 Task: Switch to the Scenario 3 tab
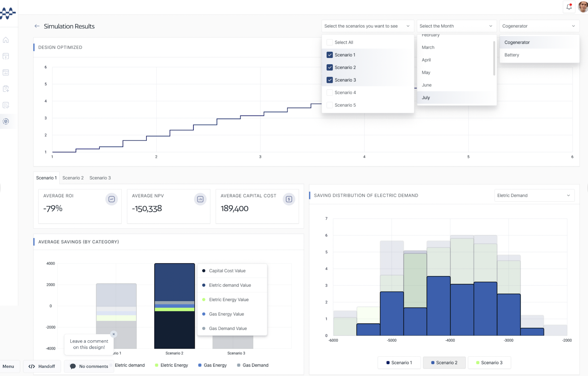point(100,178)
